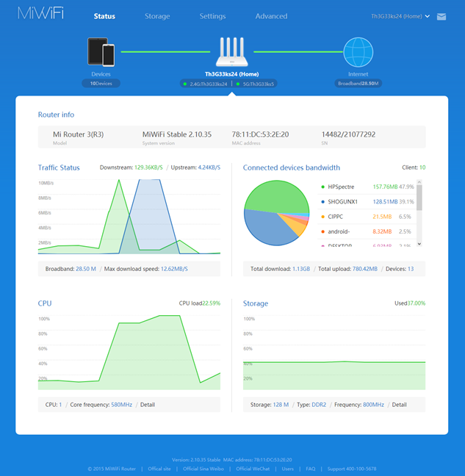Open the FAQ footer link
The image size is (465, 476).
point(311,469)
